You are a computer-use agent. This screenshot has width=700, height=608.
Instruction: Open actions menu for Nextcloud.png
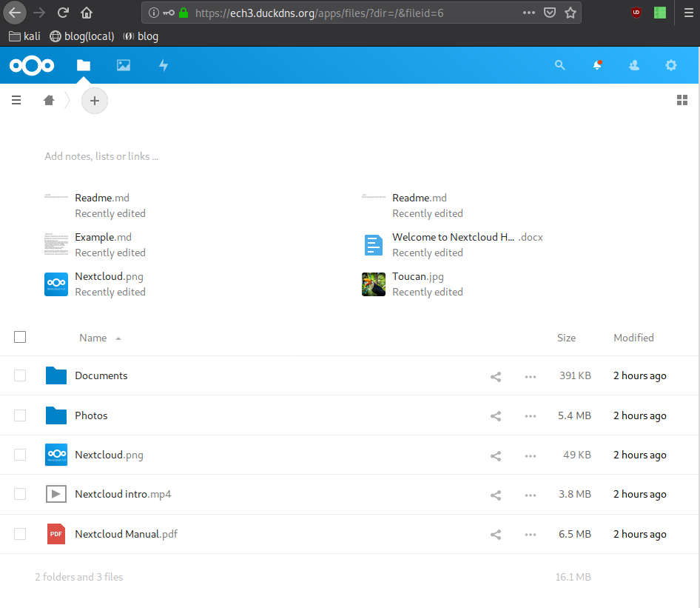click(x=531, y=455)
